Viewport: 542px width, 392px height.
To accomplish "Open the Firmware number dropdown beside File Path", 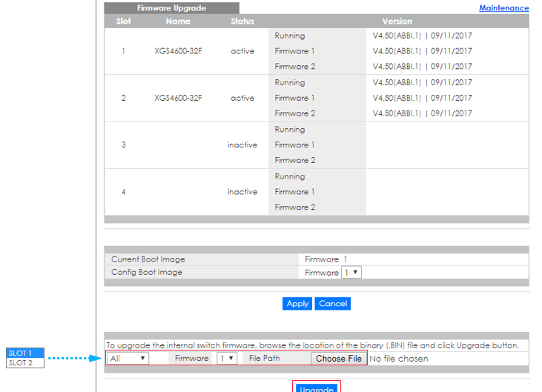I will pos(226,359).
